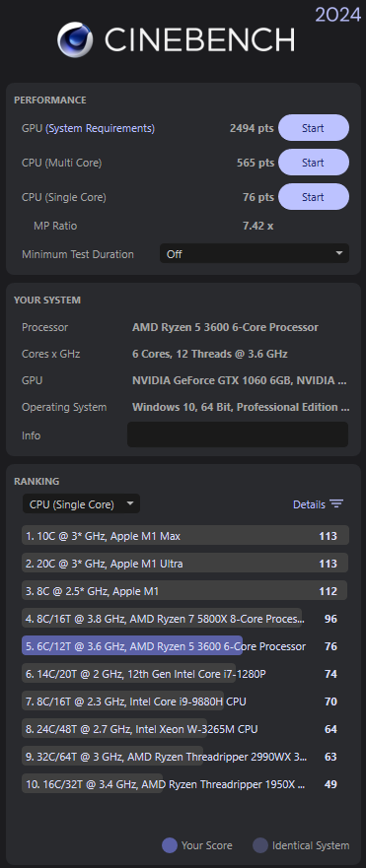Start the GPU benchmark
Image resolution: width=366 pixels, height=868 pixels.
click(x=314, y=128)
